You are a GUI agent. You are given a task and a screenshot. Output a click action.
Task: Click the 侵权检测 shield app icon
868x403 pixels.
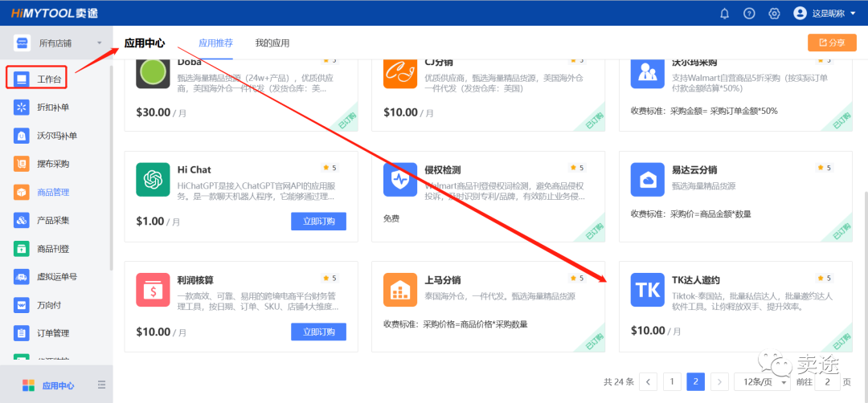[x=399, y=179]
